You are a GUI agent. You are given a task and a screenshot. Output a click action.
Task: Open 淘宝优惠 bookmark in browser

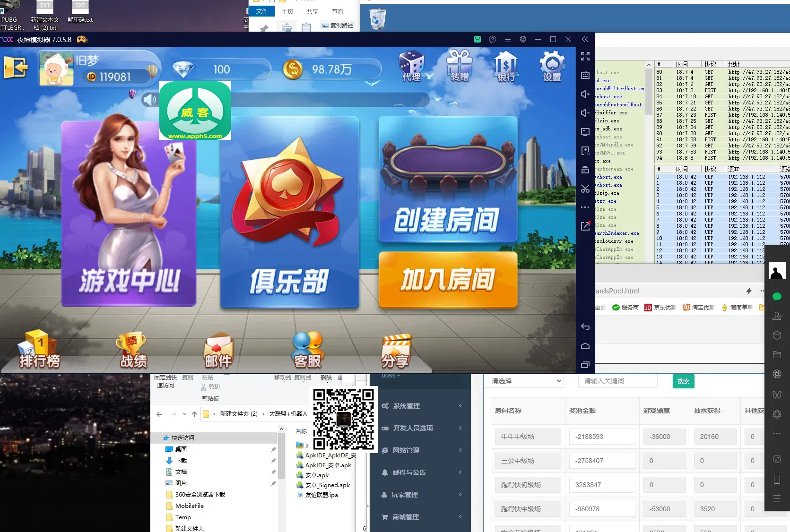[x=698, y=308]
